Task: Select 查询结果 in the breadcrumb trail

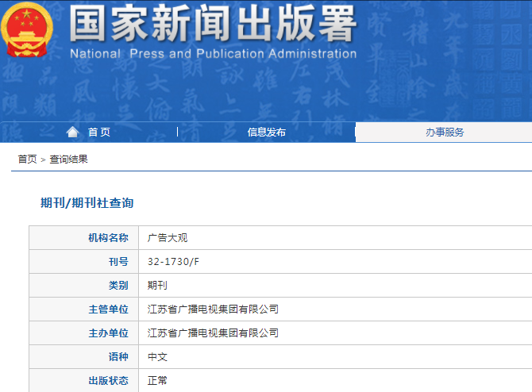Action: [68, 159]
